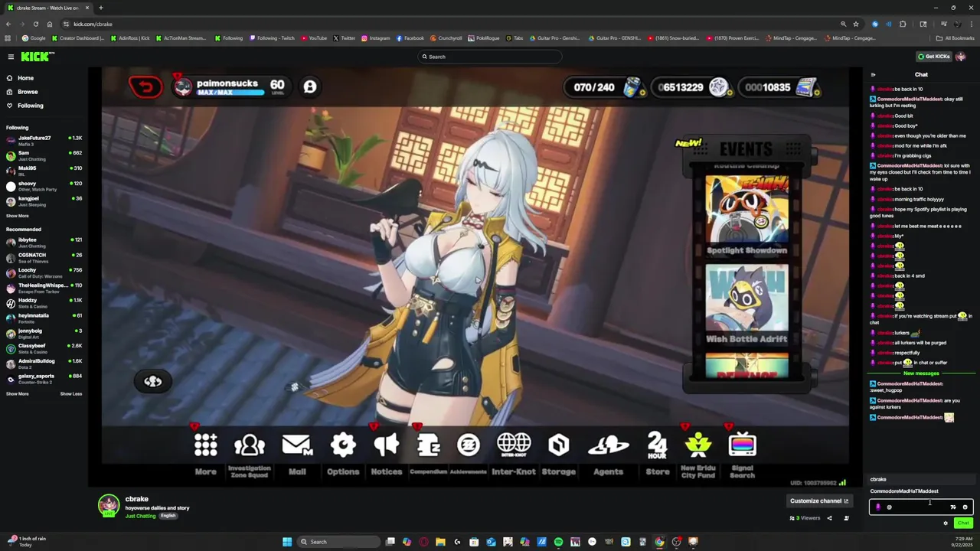Open New Eridu City Fund icon

[698, 445]
